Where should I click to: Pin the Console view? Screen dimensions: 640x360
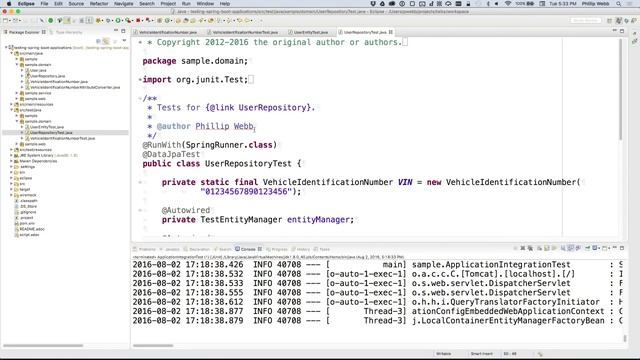(587, 248)
